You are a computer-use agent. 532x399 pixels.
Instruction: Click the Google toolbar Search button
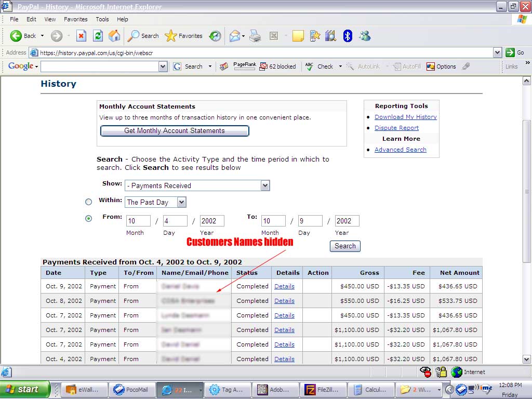click(x=188, y=66)
